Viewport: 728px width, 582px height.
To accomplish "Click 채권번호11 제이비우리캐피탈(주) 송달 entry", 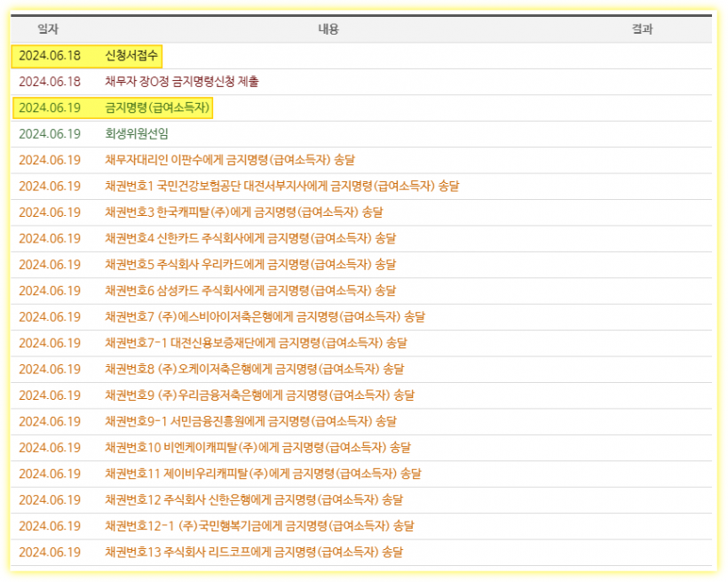I will pyautogui.click(x=263, y=474).
